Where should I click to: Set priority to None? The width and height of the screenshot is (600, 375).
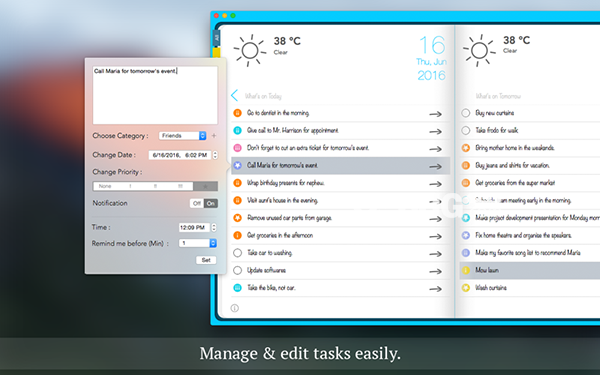[x=105, y=186]
